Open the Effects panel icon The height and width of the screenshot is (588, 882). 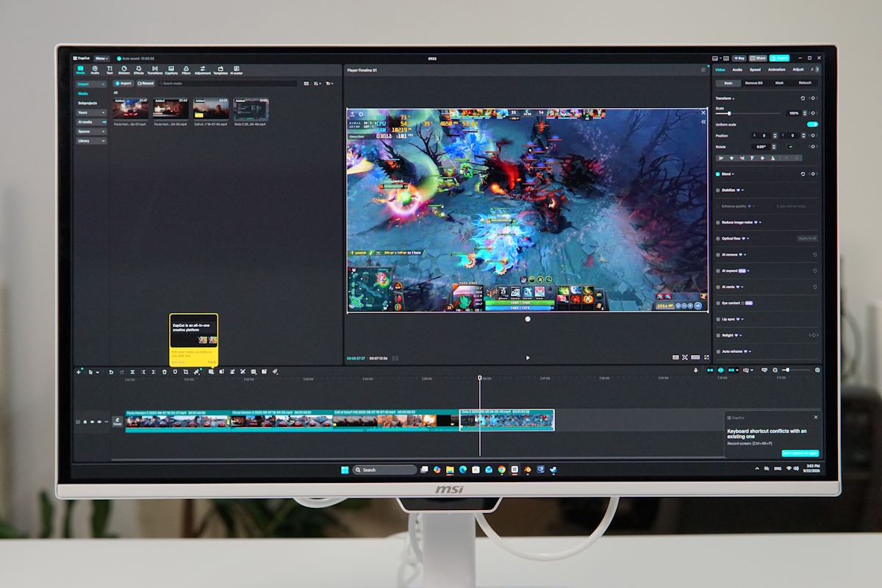pyautogui.click(x=138, y=68)
